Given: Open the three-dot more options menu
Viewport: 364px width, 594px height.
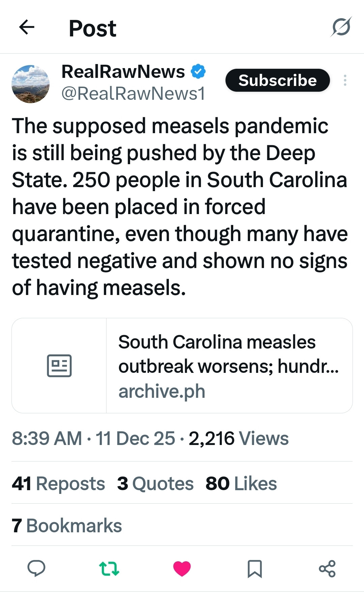Looking at the screenshot, I should [x=345, y=80].
